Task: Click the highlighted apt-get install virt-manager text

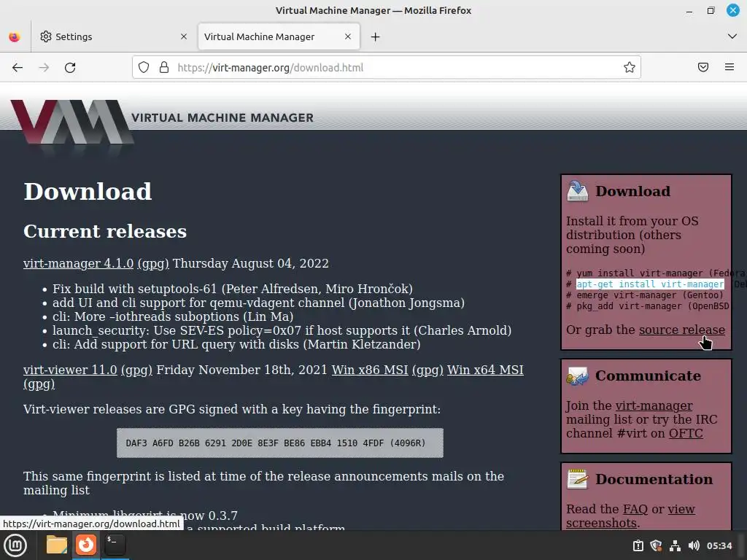Action: point(650,284)
